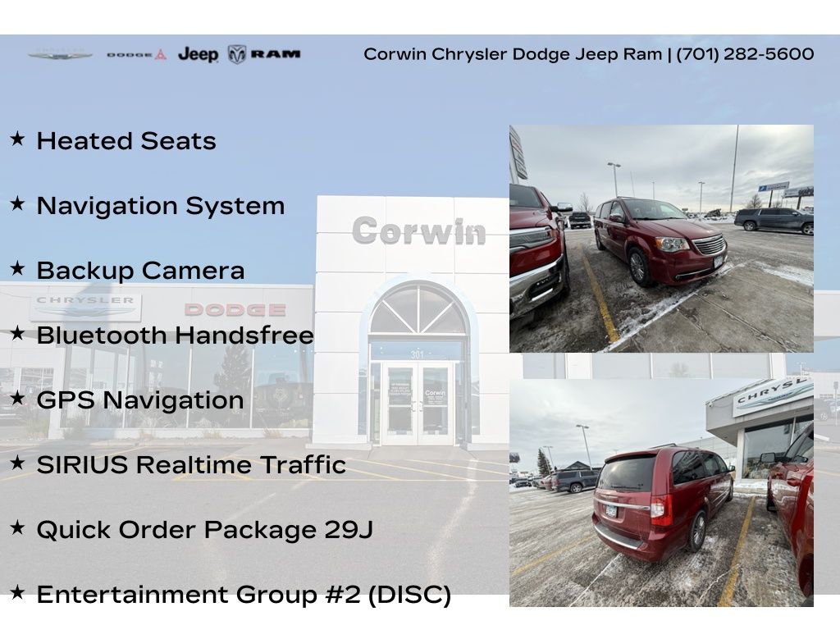Screen dimensions: 840x630
Task: Click the Corwin sign on the building
Action: [x=418, y=231]
